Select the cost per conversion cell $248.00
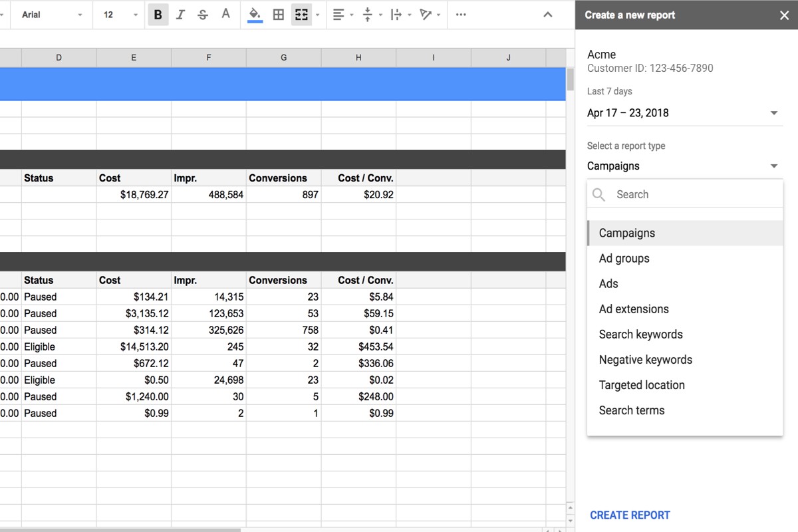 [358, 397]
